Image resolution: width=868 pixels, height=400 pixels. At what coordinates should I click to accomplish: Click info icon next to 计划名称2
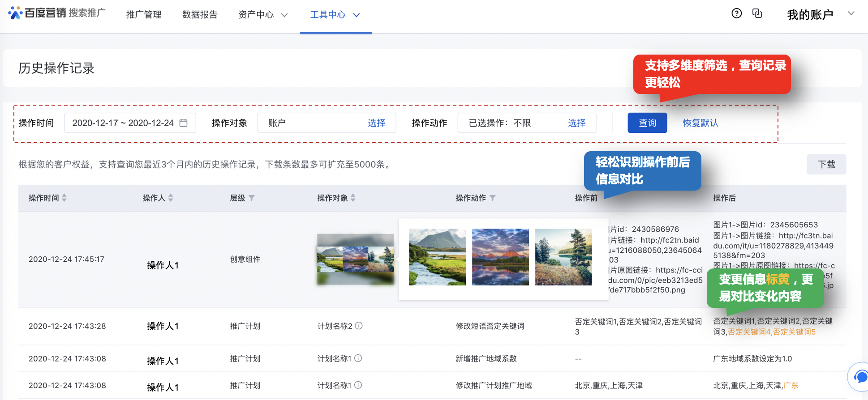click(359, 326)
